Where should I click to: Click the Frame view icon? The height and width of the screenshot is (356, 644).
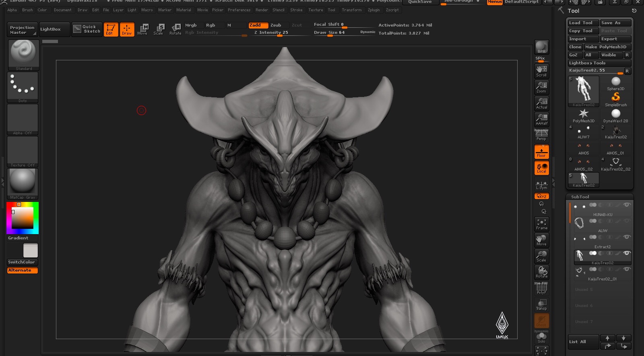click(x=541, y=224)
